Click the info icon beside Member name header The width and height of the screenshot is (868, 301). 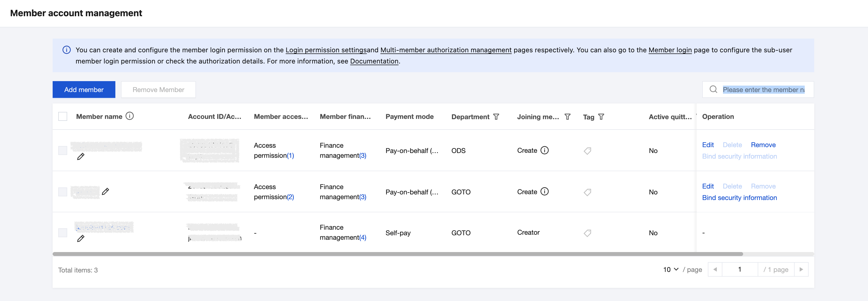130,116
